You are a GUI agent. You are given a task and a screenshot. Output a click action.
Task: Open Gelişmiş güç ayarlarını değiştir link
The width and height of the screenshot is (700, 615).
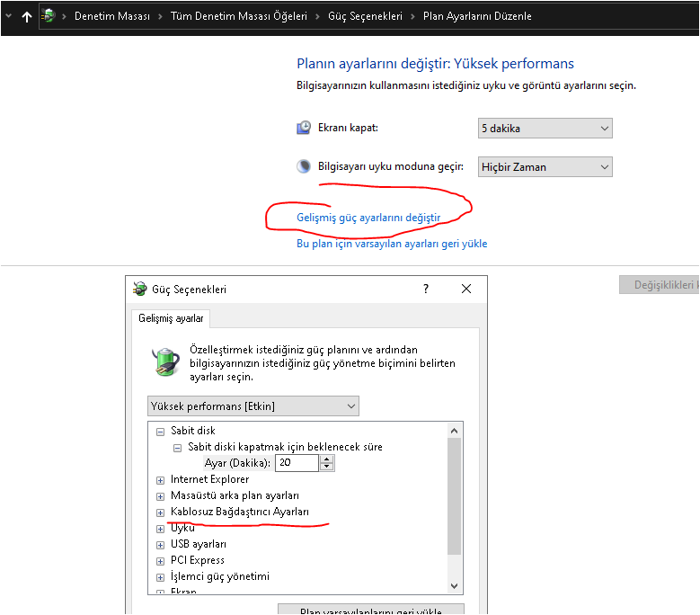click(368, 218)
